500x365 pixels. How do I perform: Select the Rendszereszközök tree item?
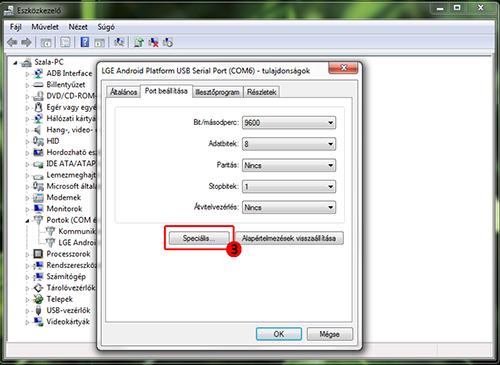71,265
